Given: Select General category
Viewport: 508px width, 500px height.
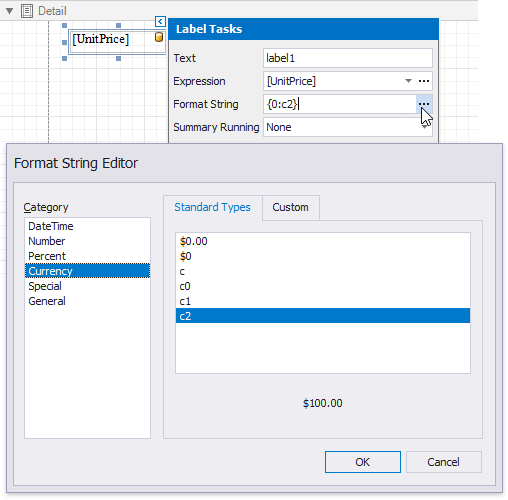Looking at the screenshot, I should point(87,301).
